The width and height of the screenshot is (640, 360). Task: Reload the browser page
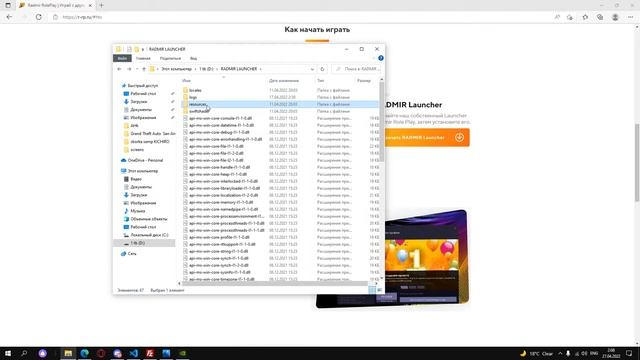pyautogui.click(x=39, y=17)
